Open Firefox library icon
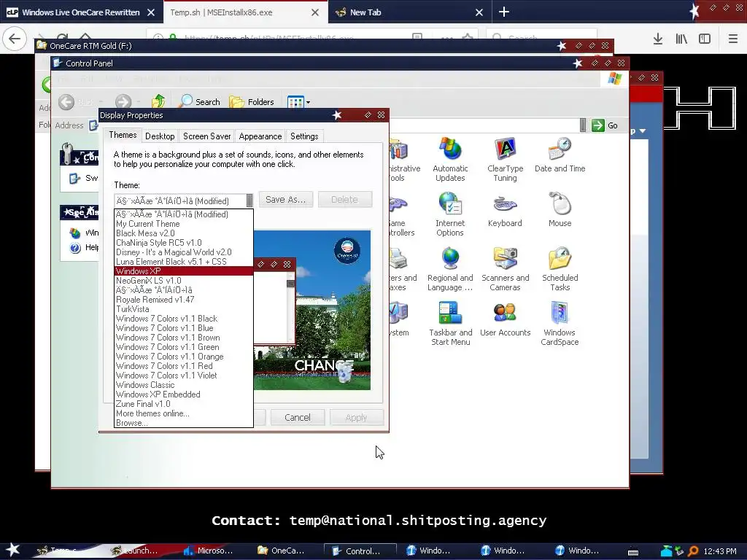This screenshot has width=747, height=560. [681, 39]
